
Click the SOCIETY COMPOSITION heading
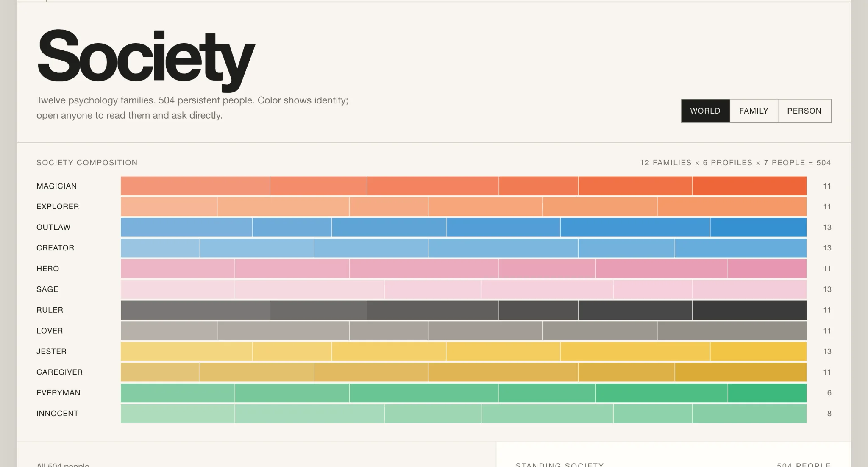[87, 163]
